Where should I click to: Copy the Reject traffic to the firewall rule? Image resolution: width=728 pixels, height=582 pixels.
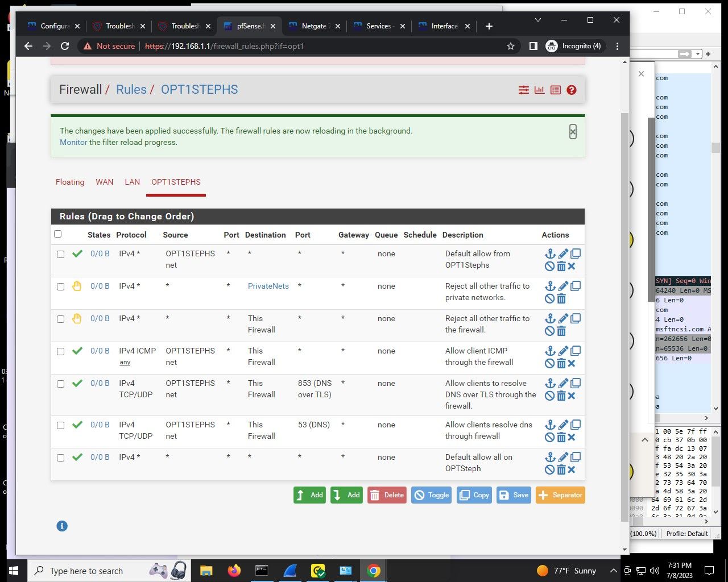point(576,319)
